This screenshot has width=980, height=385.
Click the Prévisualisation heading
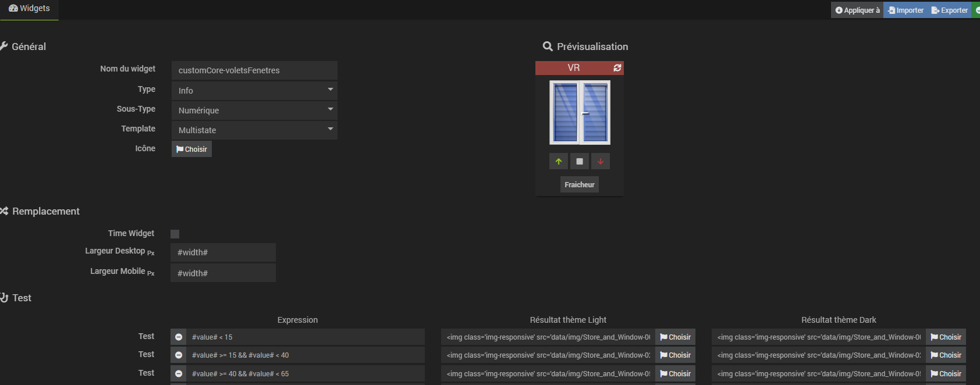585,47
